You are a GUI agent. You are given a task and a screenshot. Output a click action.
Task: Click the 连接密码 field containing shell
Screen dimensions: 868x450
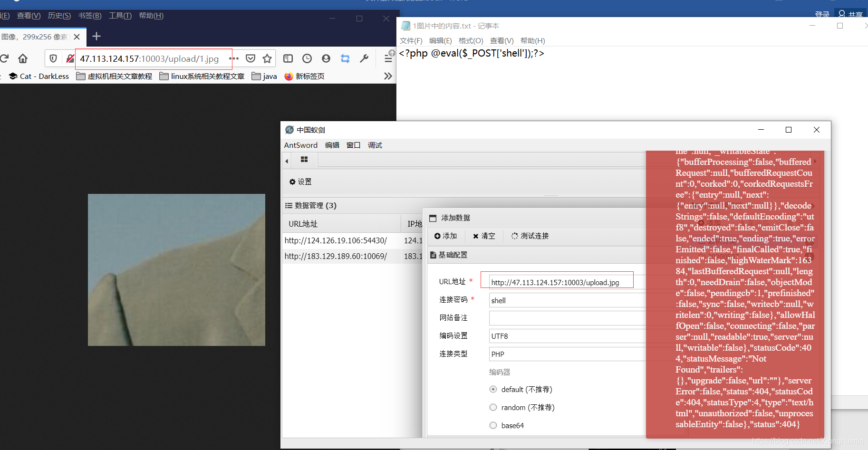(568, 300)
